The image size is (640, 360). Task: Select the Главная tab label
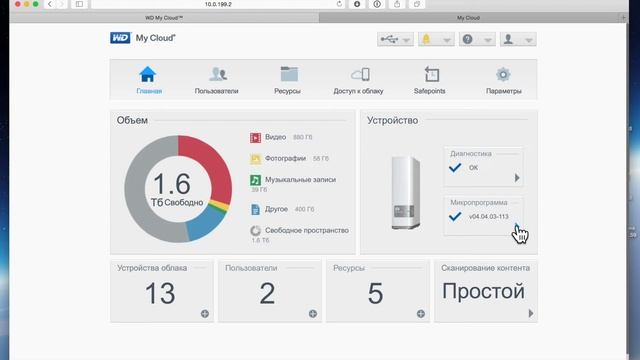click(x=149, y=91)
